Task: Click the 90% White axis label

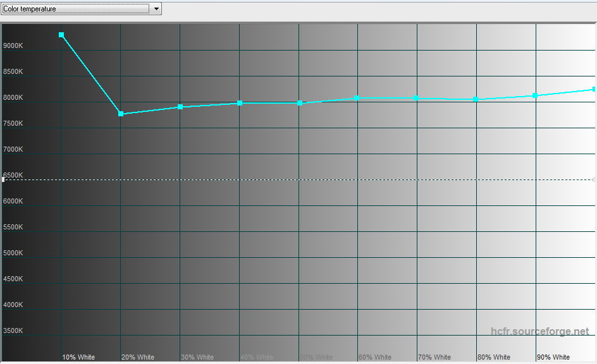Action: pos(553,357)
